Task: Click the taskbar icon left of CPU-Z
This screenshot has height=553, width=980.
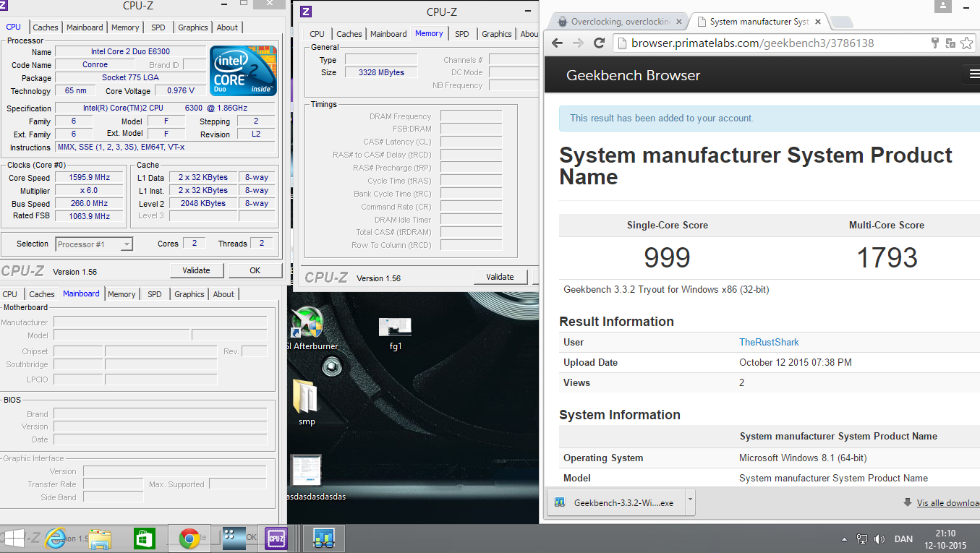Action: click(234, 538)
